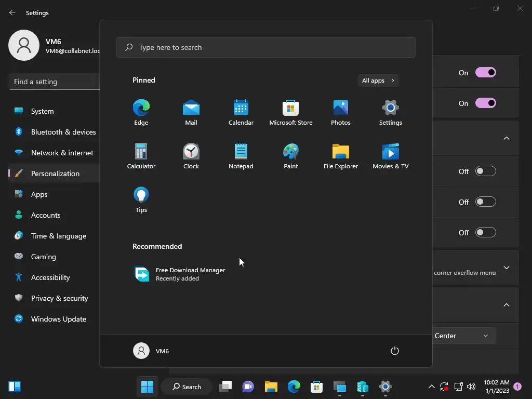This screenshot has width=532, height=399.
Task: Launch the Photos app
Action: click(341, 113)
